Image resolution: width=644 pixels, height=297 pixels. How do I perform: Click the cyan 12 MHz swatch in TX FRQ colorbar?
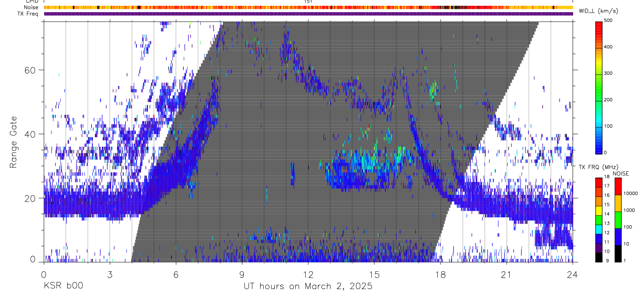pyautogui.click(x=598, y=229)
